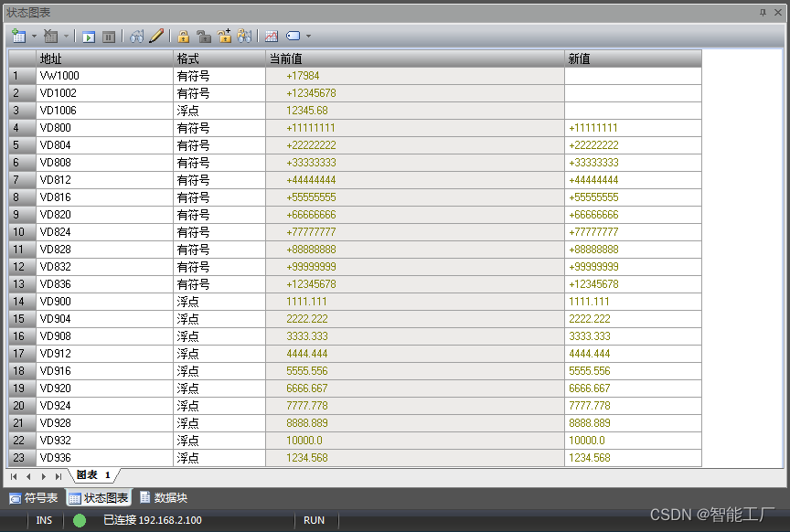Click the INS status bar indicator
The image size is (790, 532).
pos(44,520)
